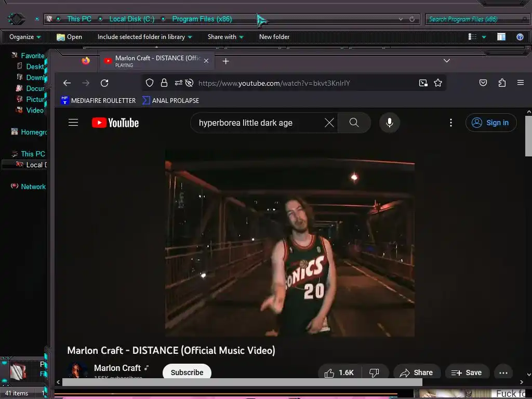Image resolution: width=532 pixels, height=399 pixels.
Task: Toggle the preview pane in Explorer
Action: [501, 37]
